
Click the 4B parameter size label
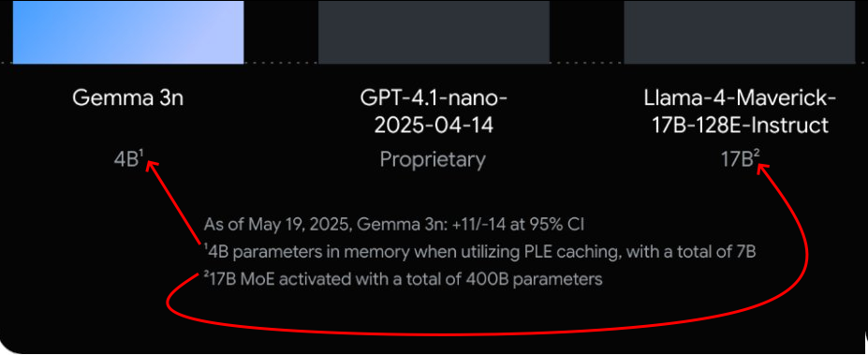tap(128, 160)
